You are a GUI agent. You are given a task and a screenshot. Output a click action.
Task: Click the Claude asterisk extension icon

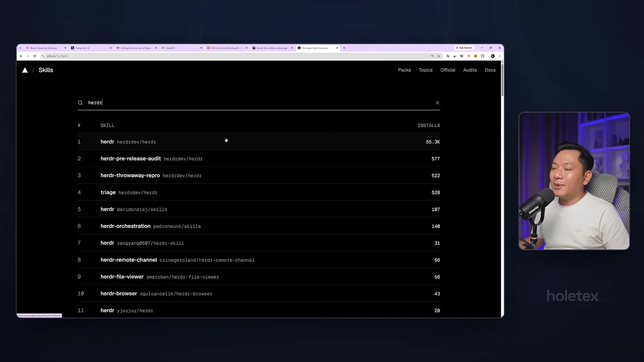469,56
